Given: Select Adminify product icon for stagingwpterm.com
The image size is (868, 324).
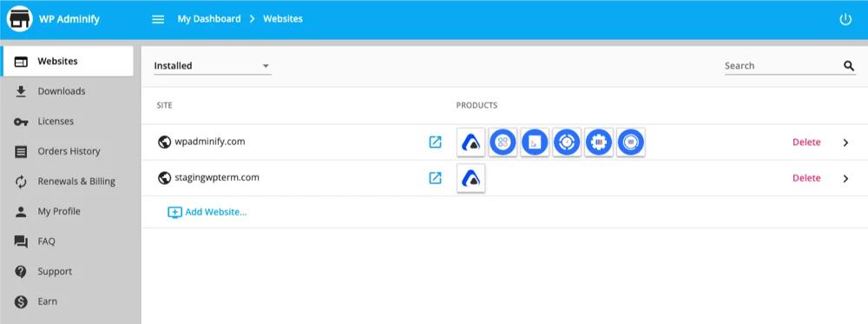Looking at the screenshot, I should pos(471,178).
